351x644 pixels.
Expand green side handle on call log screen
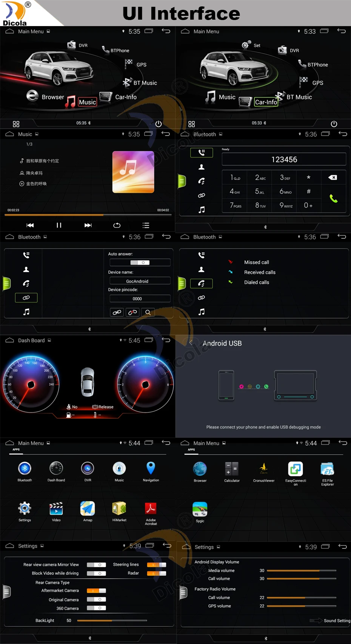click(x=182, y=284)
